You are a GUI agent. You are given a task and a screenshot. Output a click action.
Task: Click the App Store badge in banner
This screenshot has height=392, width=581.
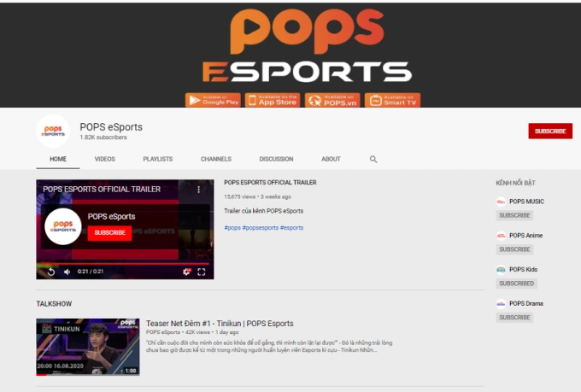coord(273,100)
